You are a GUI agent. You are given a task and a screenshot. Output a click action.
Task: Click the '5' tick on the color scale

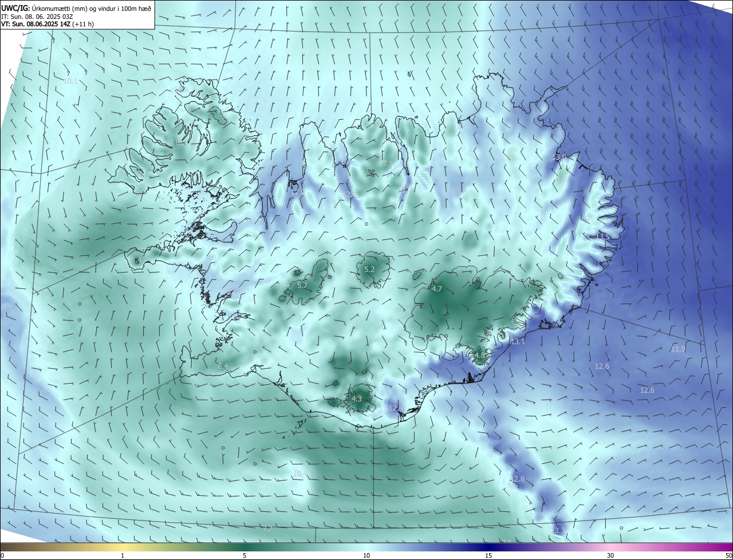245,555
